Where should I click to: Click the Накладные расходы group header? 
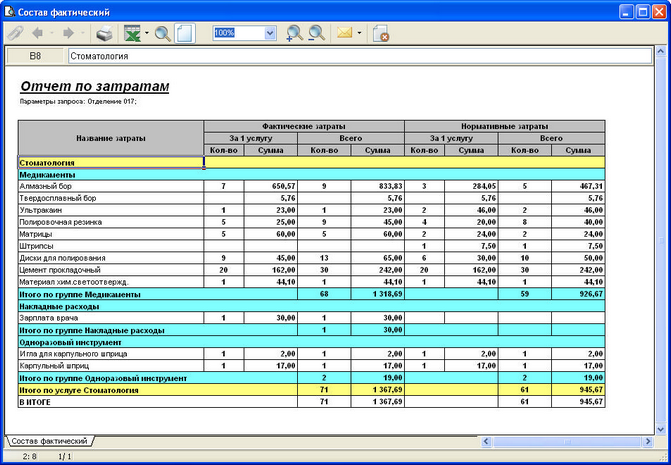click(311, 306)
